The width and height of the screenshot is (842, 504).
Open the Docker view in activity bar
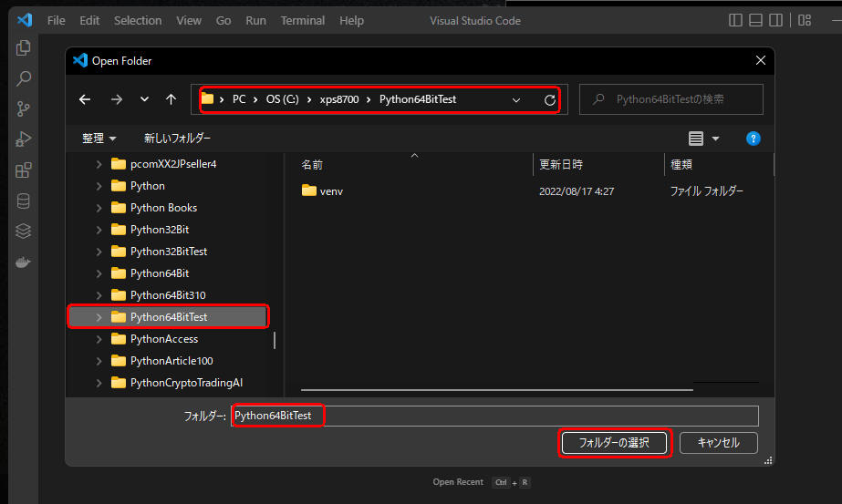point(23,262)
